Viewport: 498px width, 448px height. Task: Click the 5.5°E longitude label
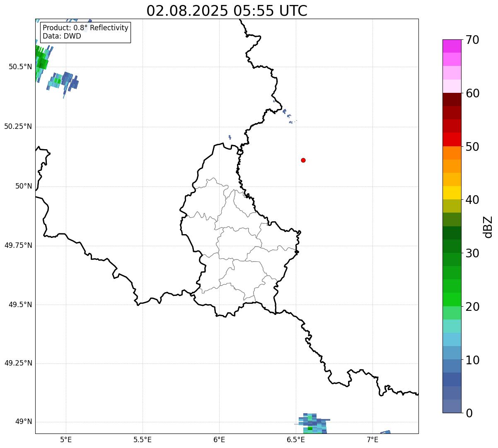[x=143, y=439]
